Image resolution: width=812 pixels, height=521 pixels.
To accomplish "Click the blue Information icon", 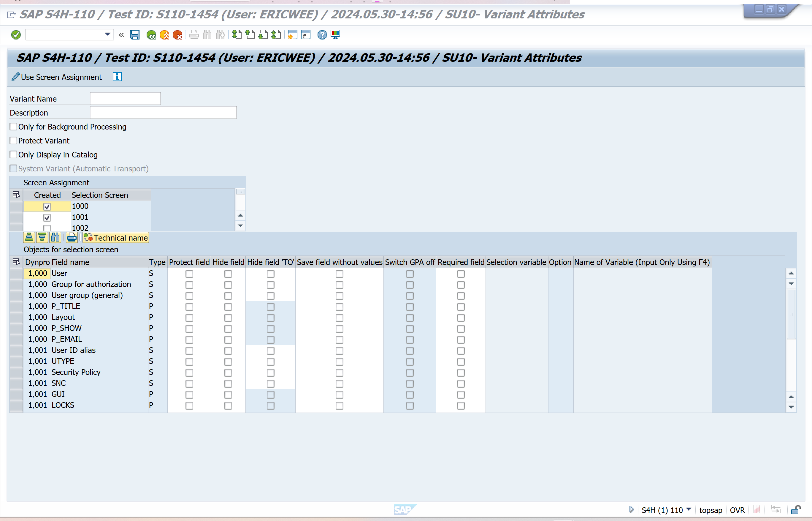I will tap(117, 77).
